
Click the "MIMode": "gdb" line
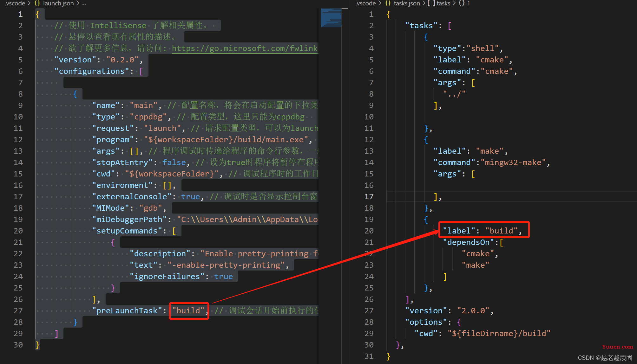coord(129,208)
